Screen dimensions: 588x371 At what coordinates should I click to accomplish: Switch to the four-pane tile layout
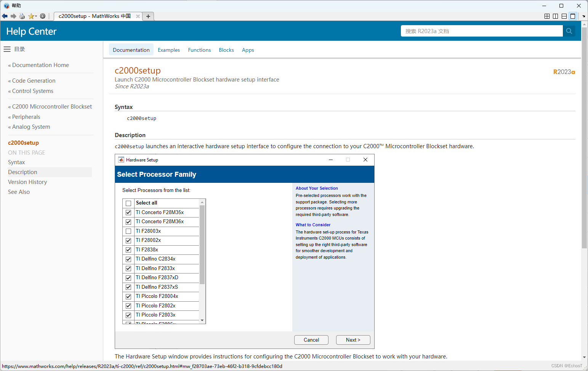coord(547,16)
